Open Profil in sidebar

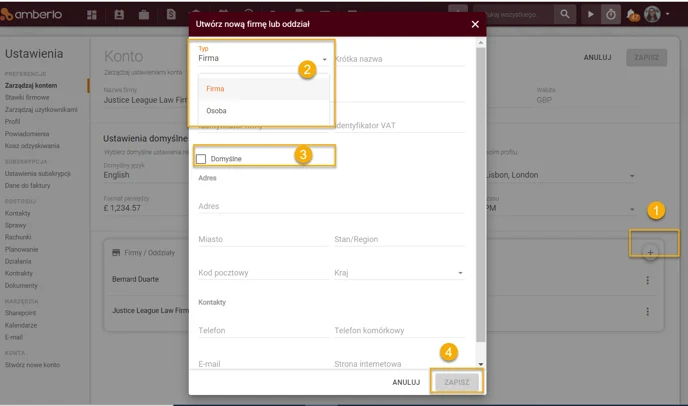click(x=12, y=121)
